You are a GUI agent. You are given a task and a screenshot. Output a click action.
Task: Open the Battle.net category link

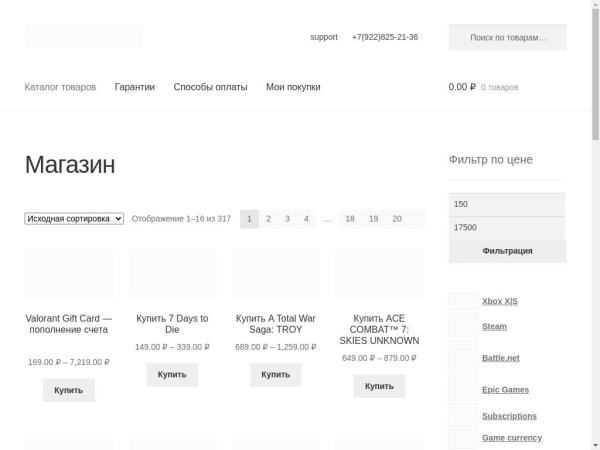point(501,358)
